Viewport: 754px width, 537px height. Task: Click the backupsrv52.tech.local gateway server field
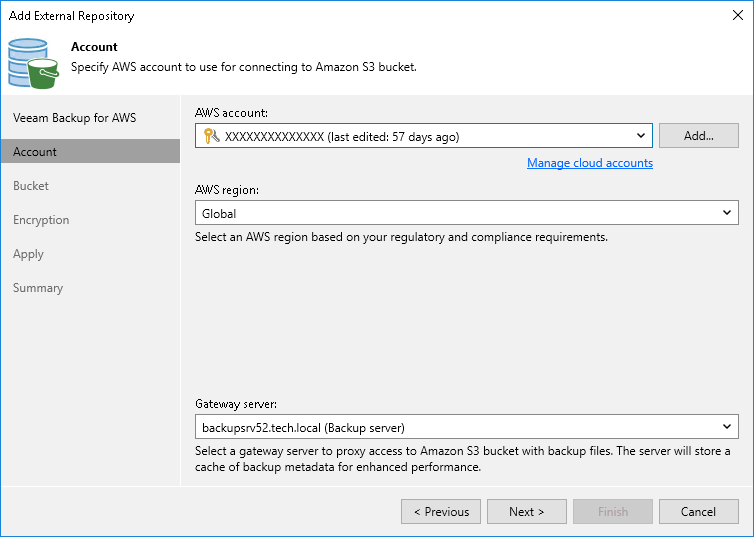pos(455,427)
